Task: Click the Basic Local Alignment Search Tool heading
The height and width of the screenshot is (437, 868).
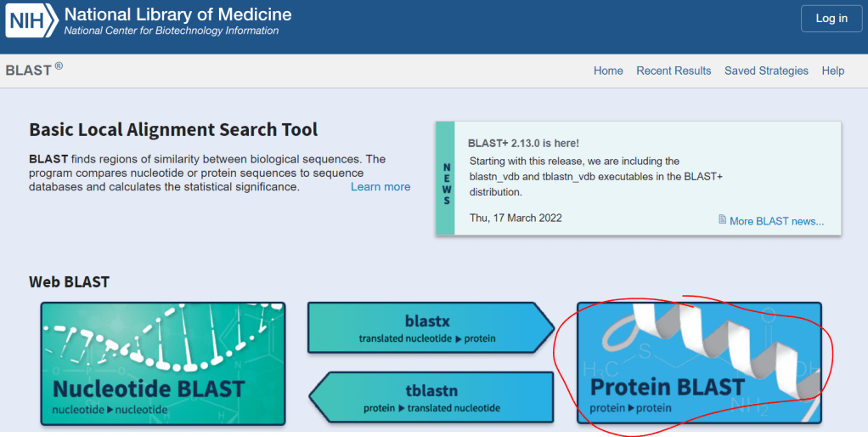Action: point(173,130)
